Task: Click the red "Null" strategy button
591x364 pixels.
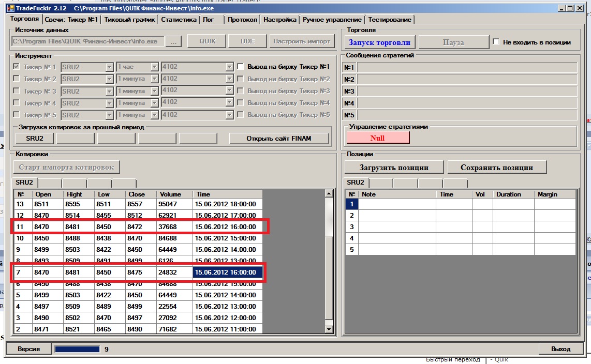Action: point(377,138)
